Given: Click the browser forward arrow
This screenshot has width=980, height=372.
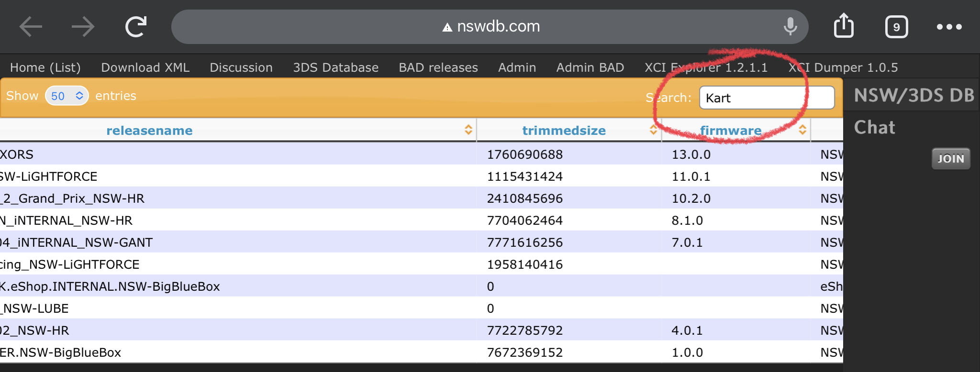Looking at the screenshot, I should [83, 27].
